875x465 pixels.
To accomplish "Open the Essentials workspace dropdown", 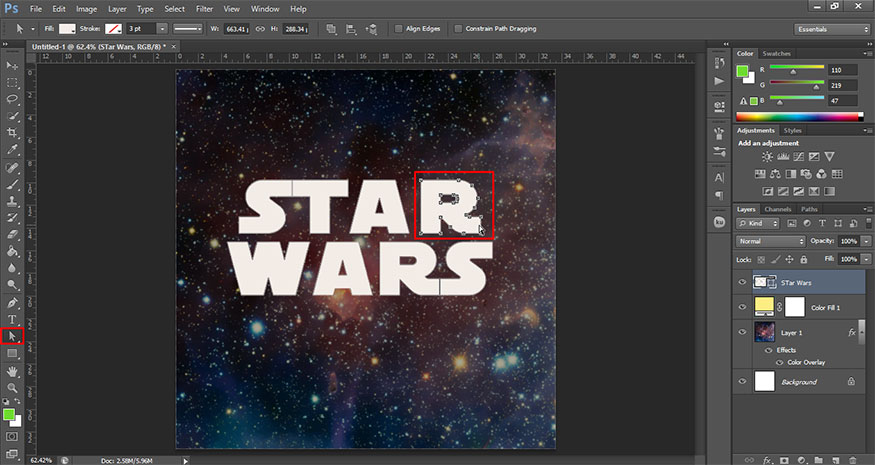I will (831, 29).
